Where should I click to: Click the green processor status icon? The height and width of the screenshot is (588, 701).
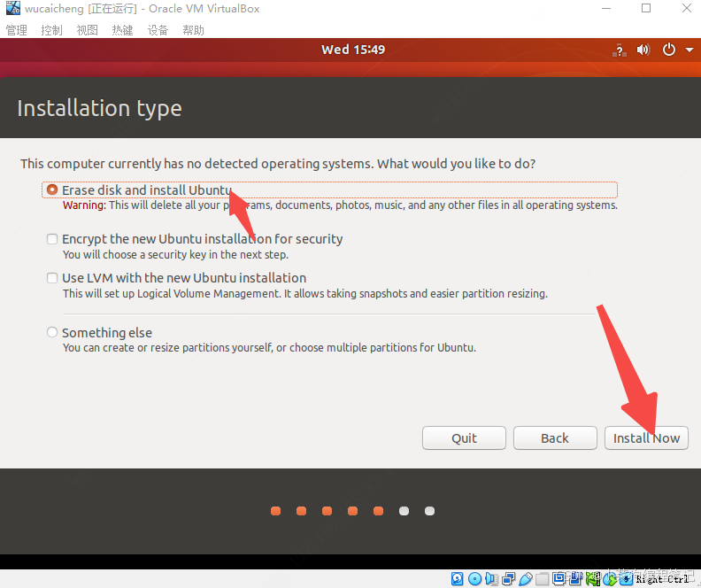tap(593, 579)
